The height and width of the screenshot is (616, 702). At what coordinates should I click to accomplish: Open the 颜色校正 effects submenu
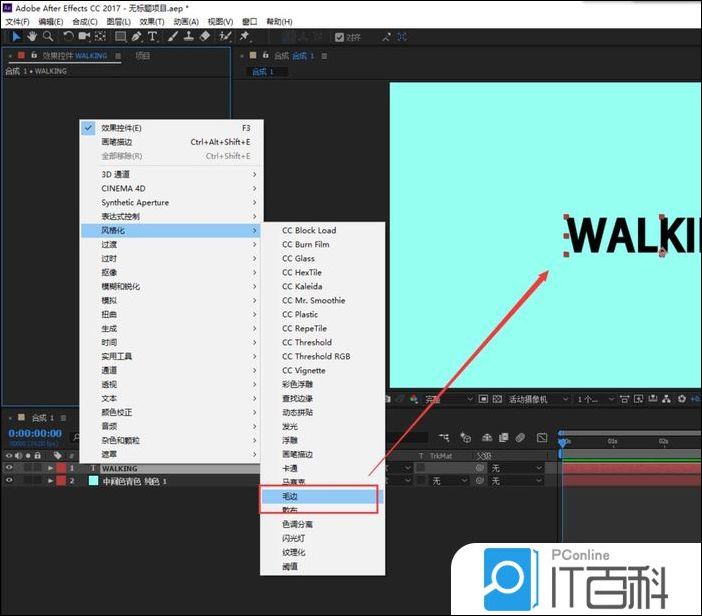[172, 412]
